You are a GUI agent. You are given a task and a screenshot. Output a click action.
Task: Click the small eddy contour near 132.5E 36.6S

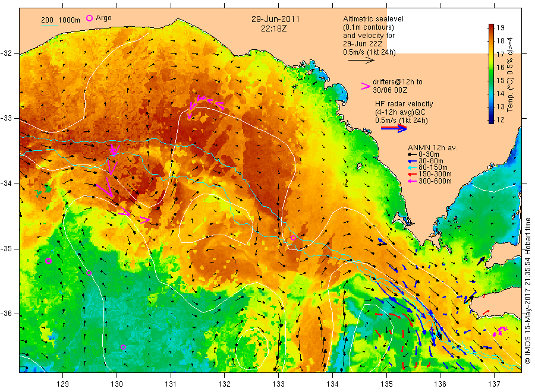point(251,349)
